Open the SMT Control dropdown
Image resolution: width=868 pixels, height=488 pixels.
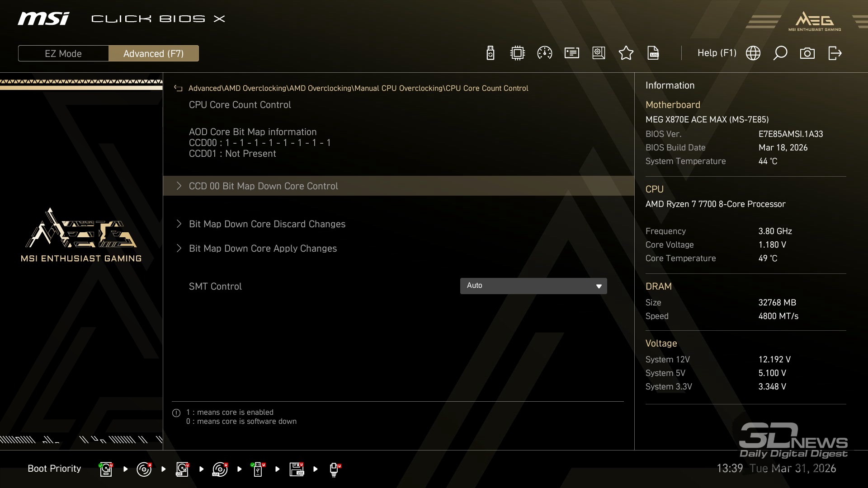click(x=533, y=286)
